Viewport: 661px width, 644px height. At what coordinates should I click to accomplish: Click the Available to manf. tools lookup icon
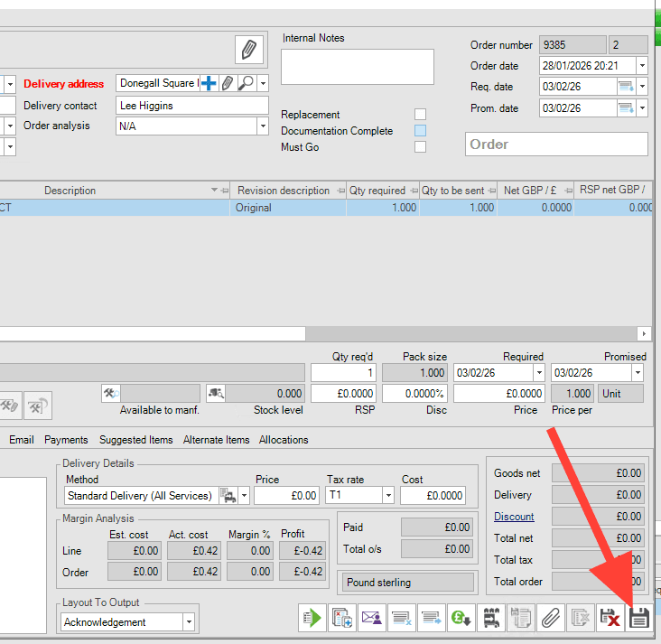(111, 393)
